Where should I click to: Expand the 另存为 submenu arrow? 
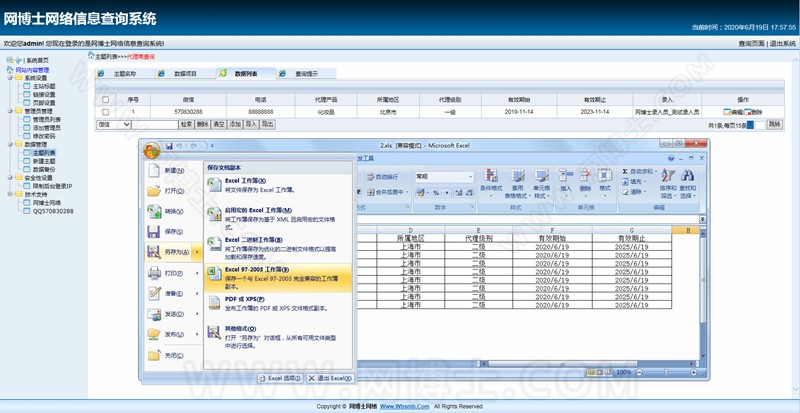tap(197, 252)
